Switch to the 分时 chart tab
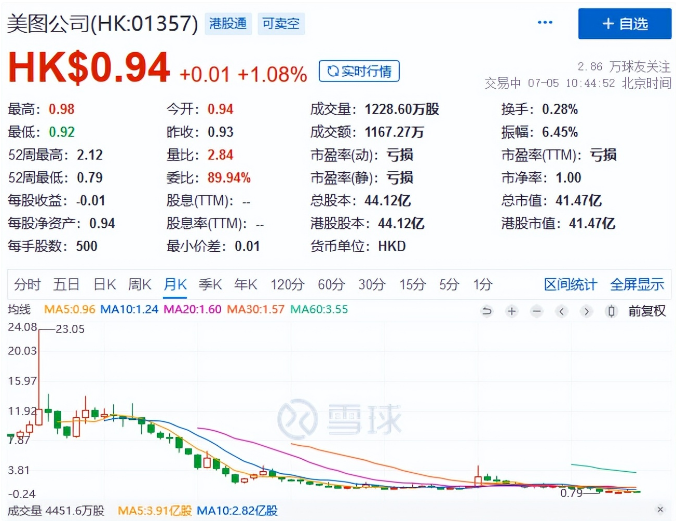Image resolution: width=676 pixels, height=529 pixels. click(27, 285)
